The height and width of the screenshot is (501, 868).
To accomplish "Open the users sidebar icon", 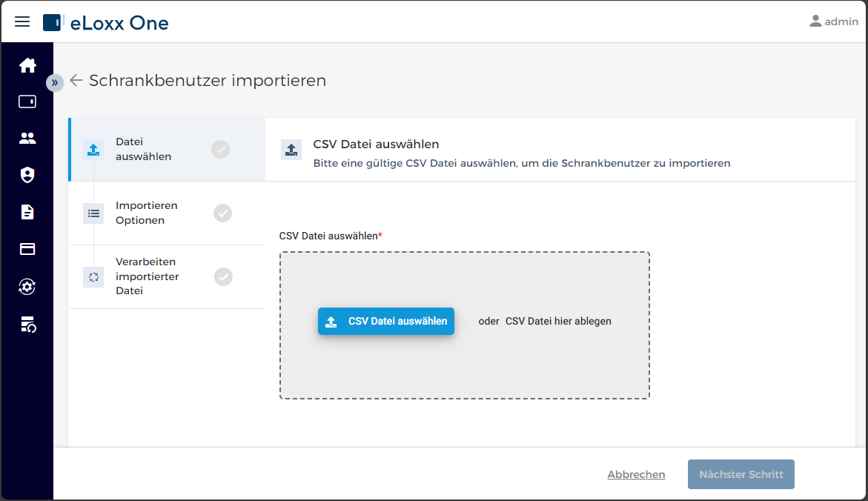I will 27,139.
